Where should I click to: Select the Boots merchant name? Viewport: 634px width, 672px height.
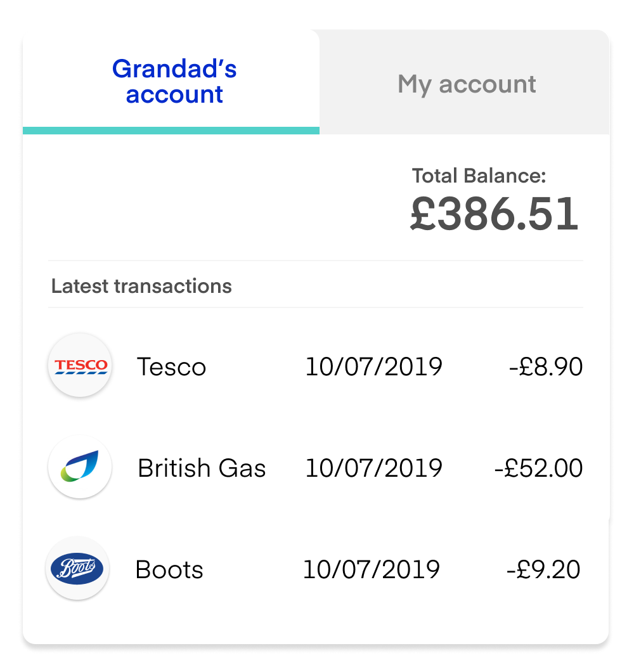click(x=169, y=569)
